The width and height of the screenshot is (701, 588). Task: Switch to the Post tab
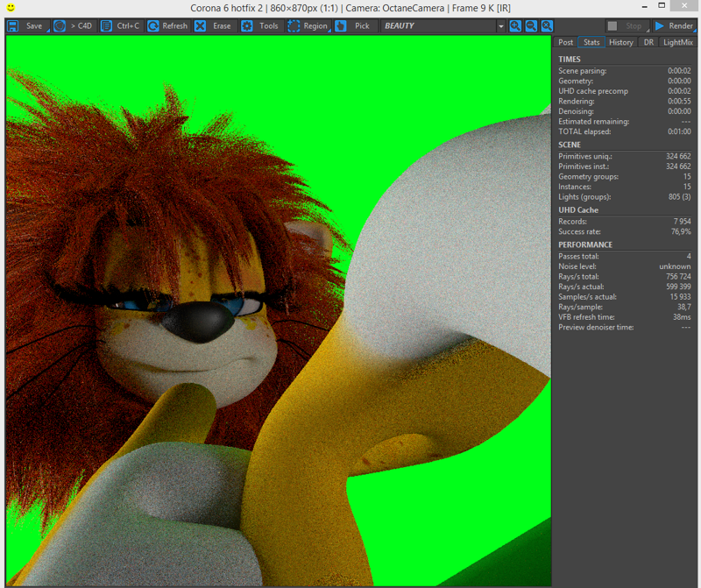click(x=565, y=42)
